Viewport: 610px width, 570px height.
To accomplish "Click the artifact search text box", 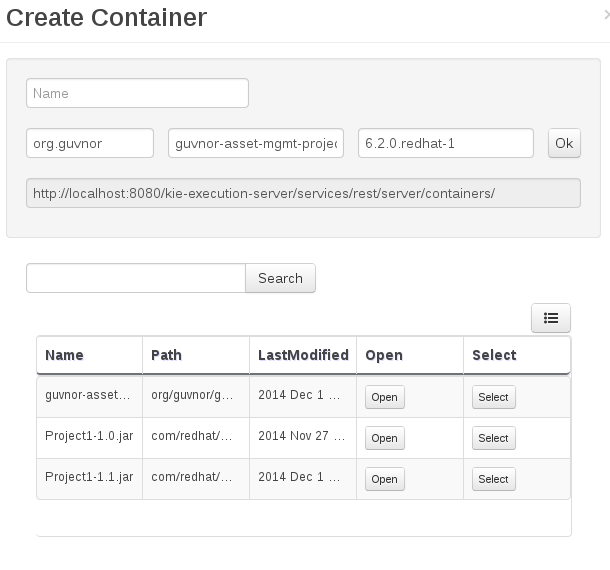I will [136, 278].
